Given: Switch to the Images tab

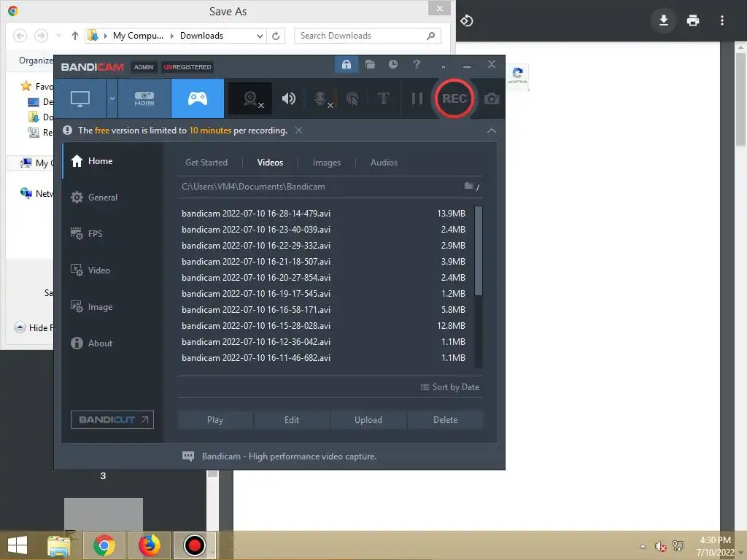Looking at the screenshot, I should (327, 163).
